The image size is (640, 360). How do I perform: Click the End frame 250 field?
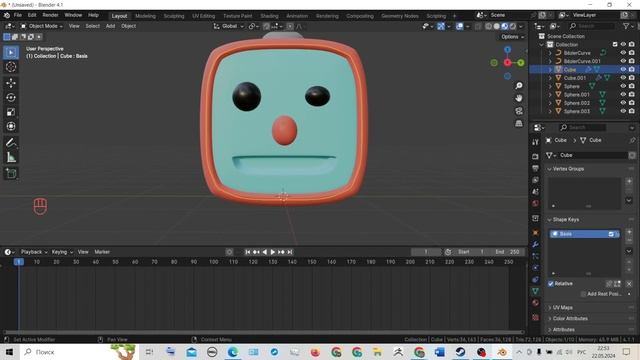[507, 252]
